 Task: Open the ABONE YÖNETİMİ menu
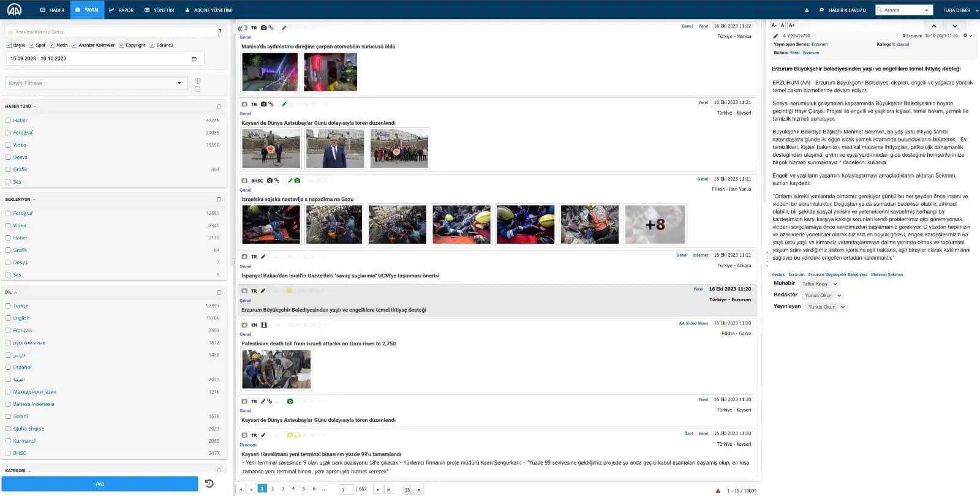209,10
